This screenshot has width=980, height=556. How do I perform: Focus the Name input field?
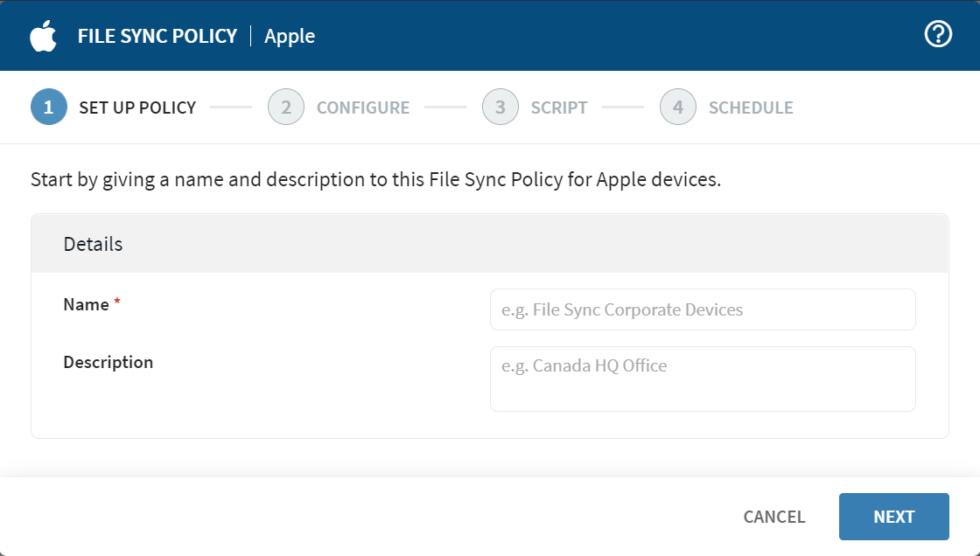pos(702,309)
